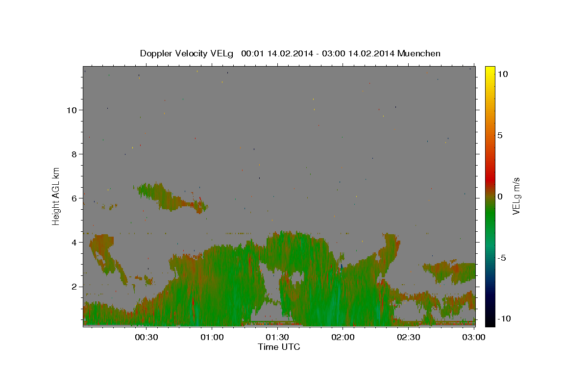Click the height axis label 2

click(74, 287)
